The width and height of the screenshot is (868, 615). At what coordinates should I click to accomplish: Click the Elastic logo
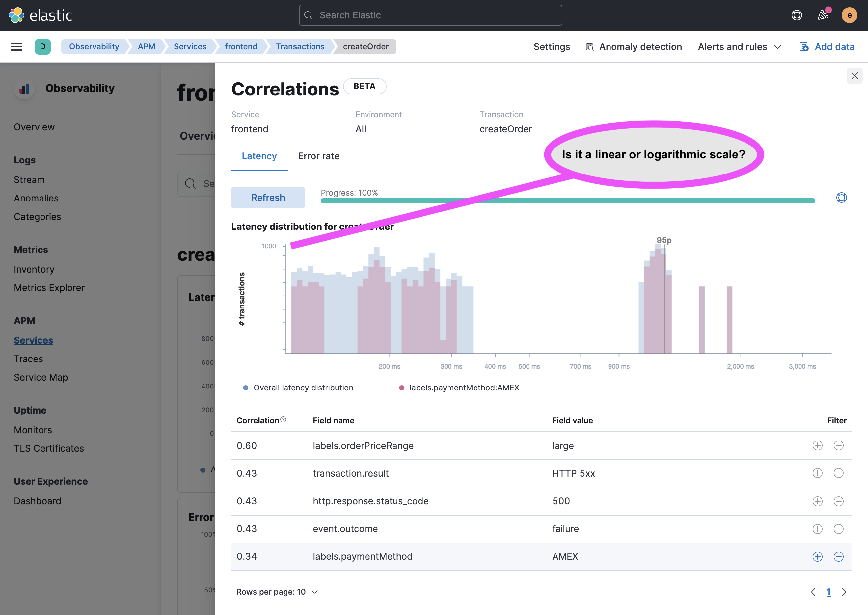click(x=40, y=15)
